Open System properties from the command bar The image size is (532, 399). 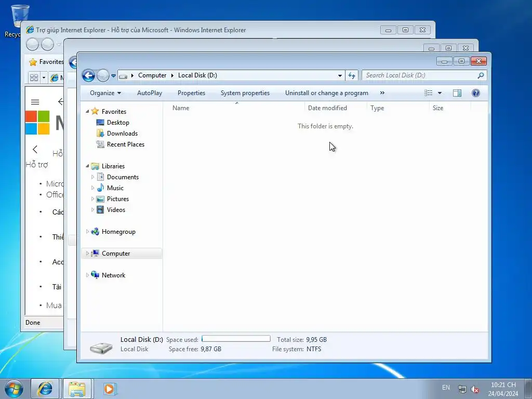tap(245, 93)
